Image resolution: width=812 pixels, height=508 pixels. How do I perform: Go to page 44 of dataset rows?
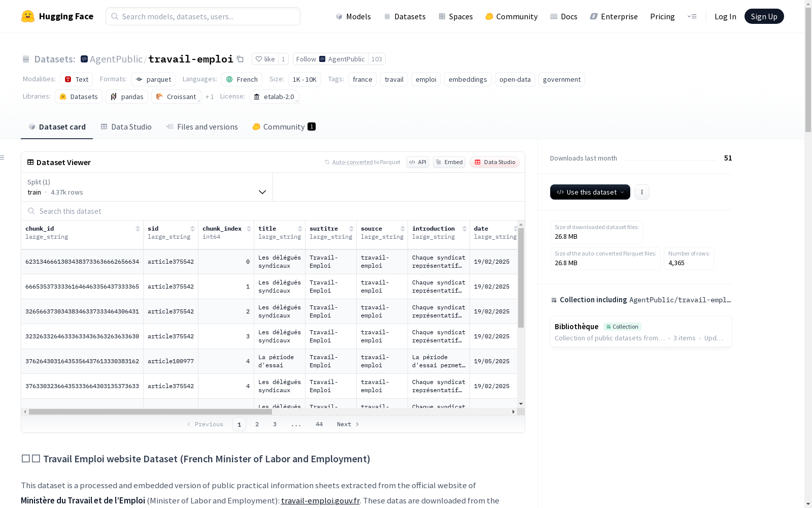(319, 424)
